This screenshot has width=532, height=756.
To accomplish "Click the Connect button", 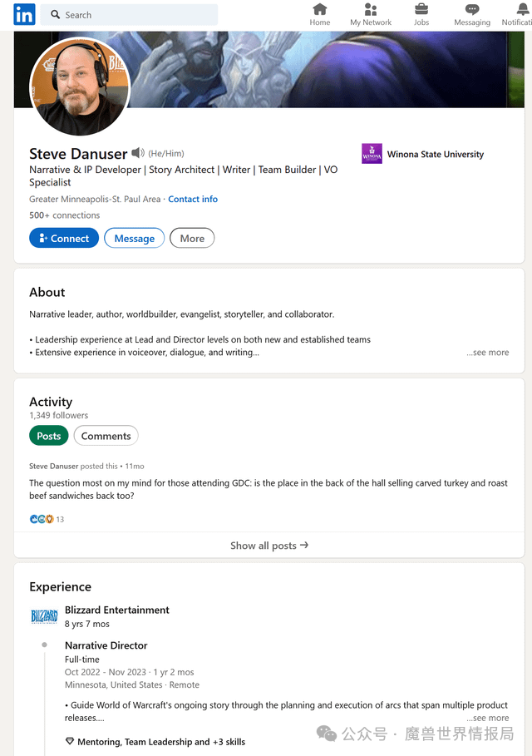I will (x=64, y=238).
